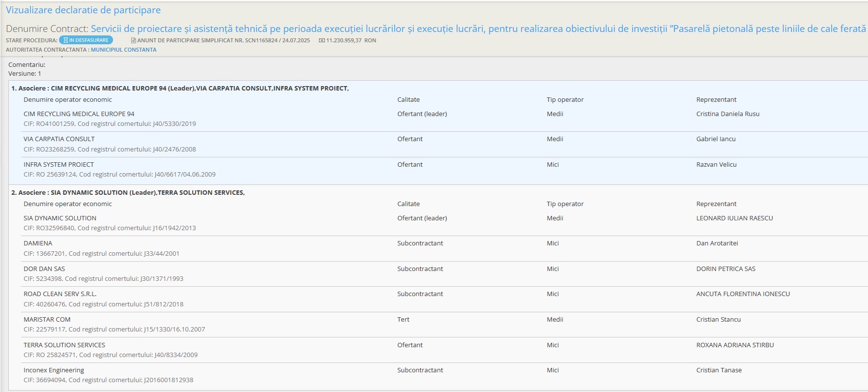Click CIF RO 25824571 registration line
Viewport: 868px width, 392px height.
[x=111, y=355]
